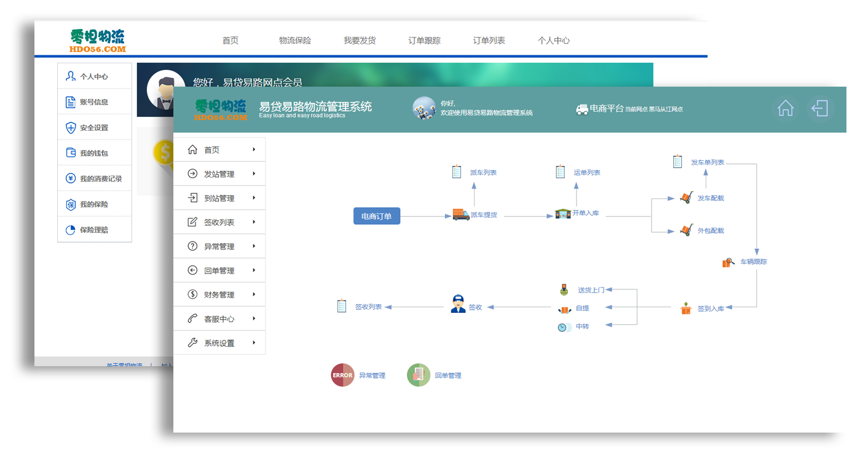
Task: Click the 车辆跟踪 magnifier icon
Action: (x=728, y=262)
